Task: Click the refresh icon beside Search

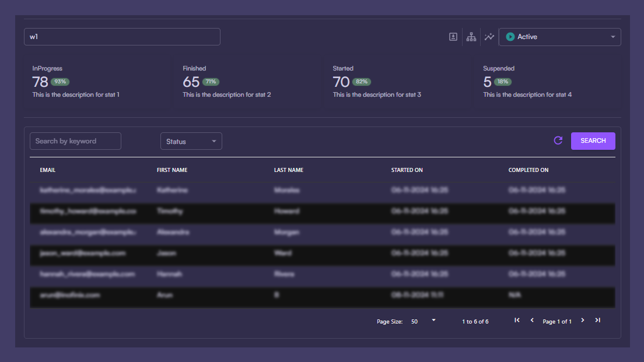Action: (558, 140)
